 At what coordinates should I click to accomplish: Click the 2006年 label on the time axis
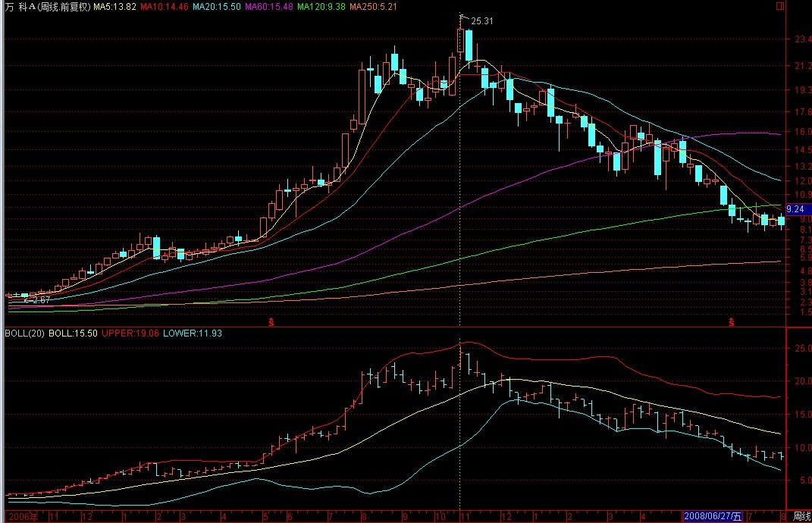click(20, 516)
